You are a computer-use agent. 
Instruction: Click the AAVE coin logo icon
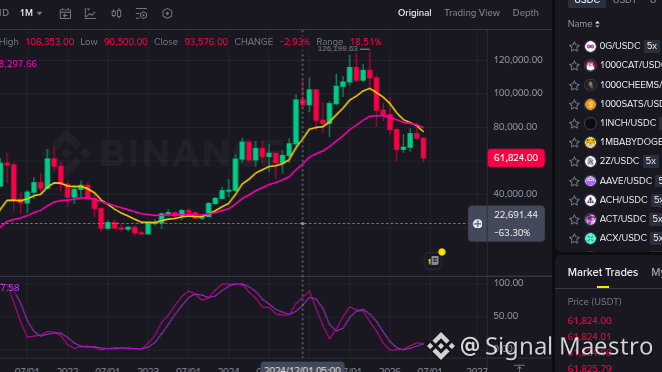(x=590, y=181)
